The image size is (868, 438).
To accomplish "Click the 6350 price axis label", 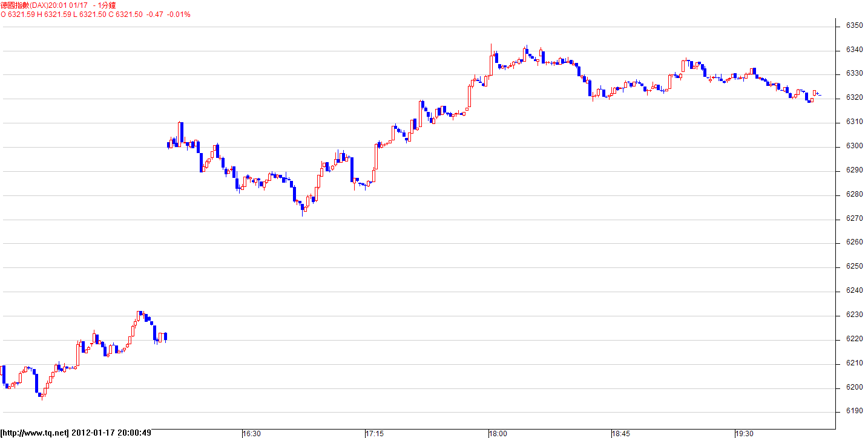I will [x=854, y=25].
